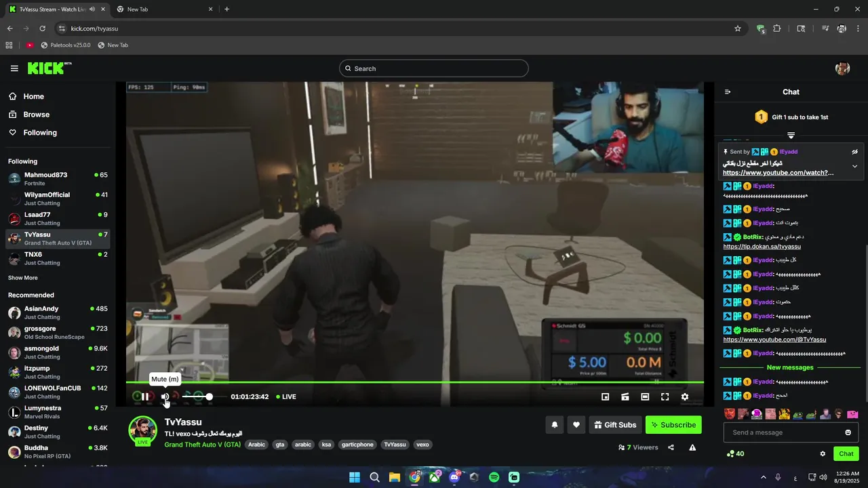The height and width of the screenshot is (488, 868).
Task: Click the green Subscribe button
Action: (673, 425)
